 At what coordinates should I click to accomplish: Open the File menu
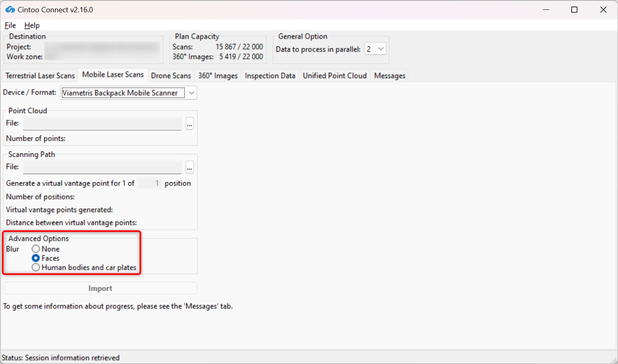pos(10,25)
